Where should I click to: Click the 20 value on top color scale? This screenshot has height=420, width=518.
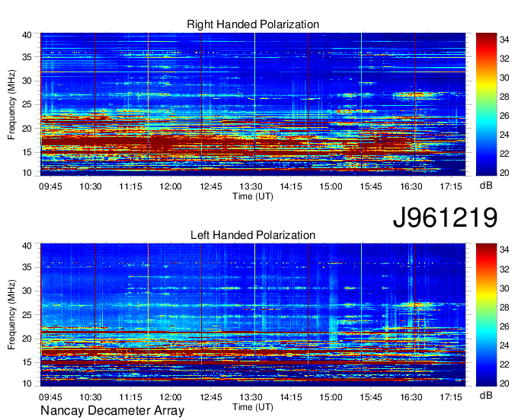(x=504, y=173)
